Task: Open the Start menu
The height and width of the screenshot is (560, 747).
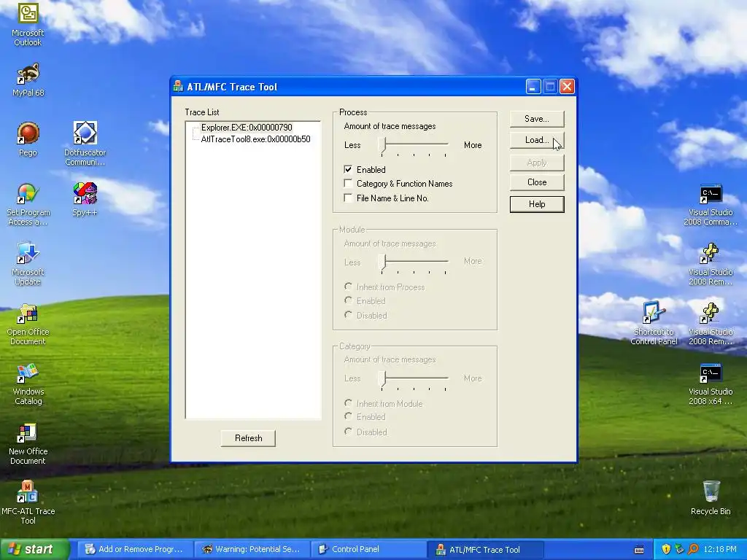Action: coord(34,549)
